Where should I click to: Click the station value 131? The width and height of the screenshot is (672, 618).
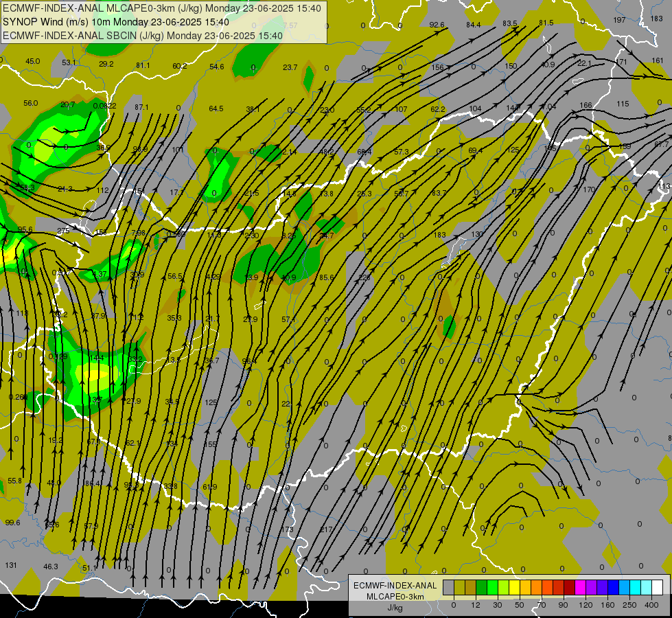coord(11,565)
